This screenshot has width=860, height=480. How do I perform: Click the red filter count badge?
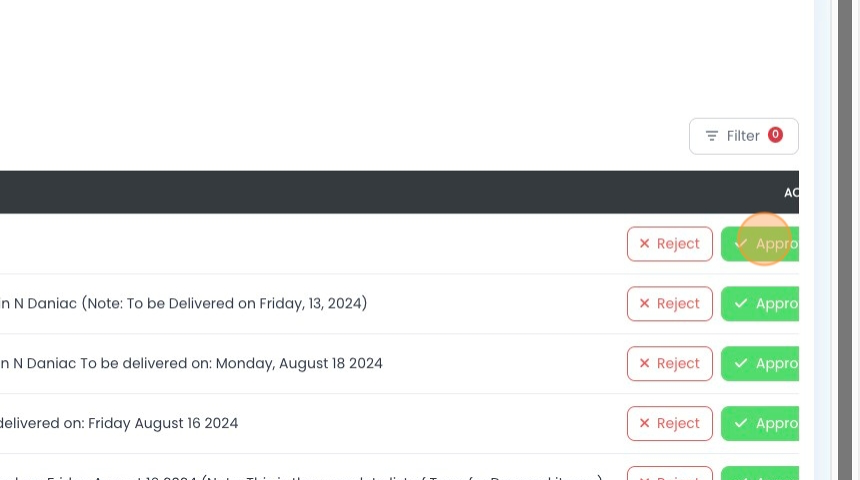[x=775, y=134]
